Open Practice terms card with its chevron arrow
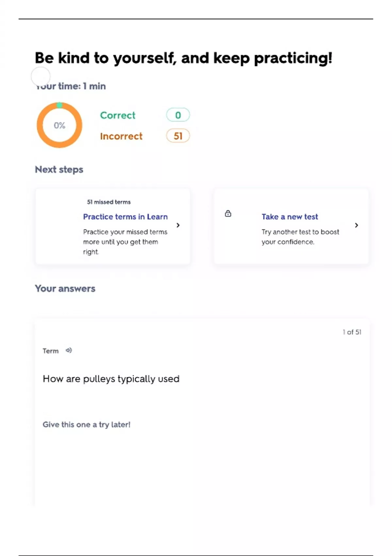This screenshot has width=392, height=556. point(178,225)
